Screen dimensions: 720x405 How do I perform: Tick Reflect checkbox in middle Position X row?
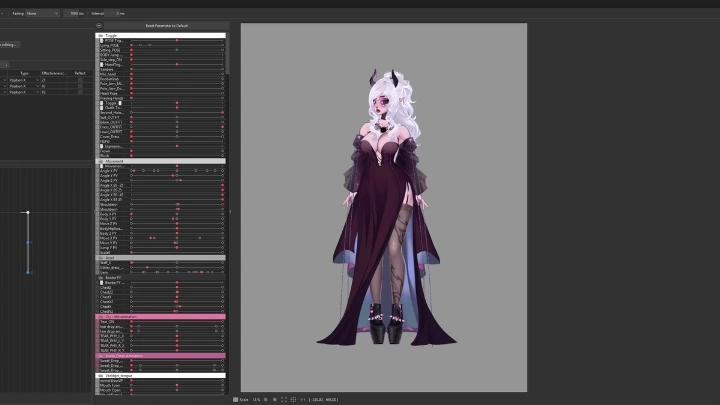80,86
